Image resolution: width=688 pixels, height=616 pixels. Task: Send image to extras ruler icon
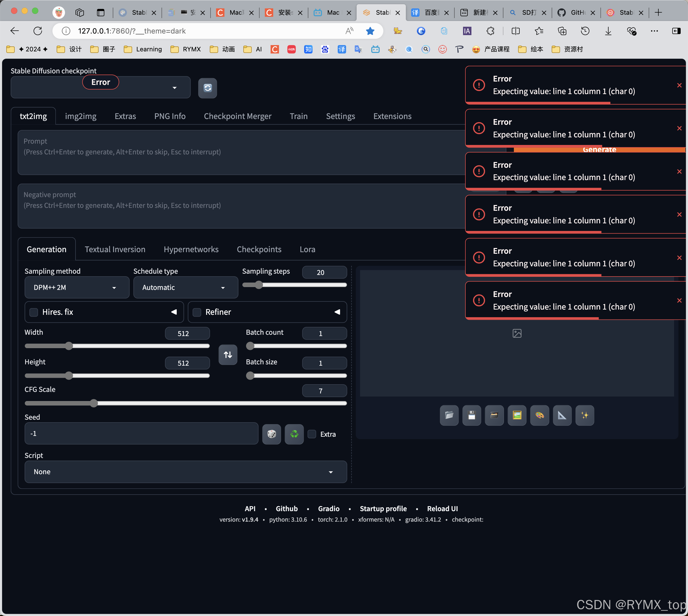(562, 415)
